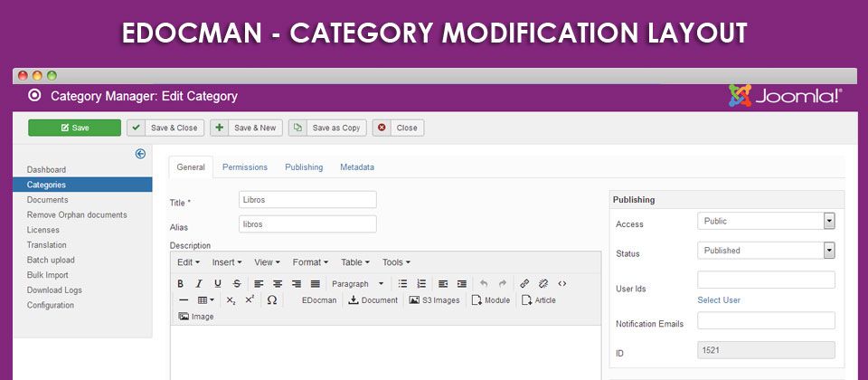Switch to the Publishing tab
Image resolution: width=868 pixels, height=380 pixels.
click(x=304, y=167)
